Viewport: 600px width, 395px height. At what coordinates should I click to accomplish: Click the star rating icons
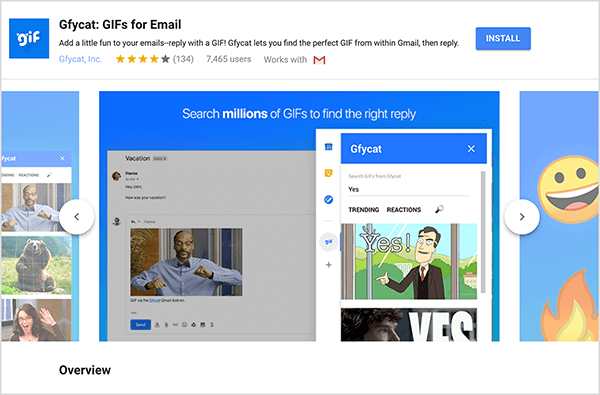point(142,59)
